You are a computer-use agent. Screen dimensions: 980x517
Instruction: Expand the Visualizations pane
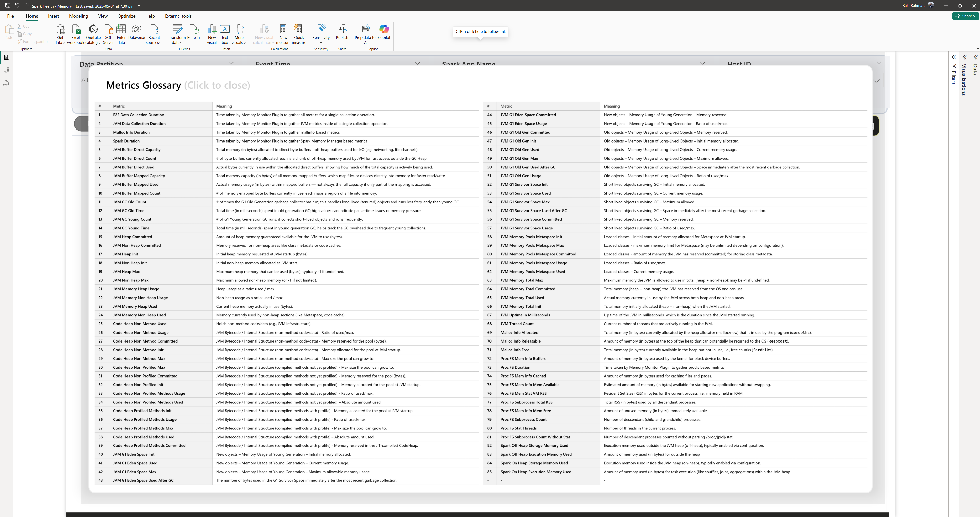point(964,57)
